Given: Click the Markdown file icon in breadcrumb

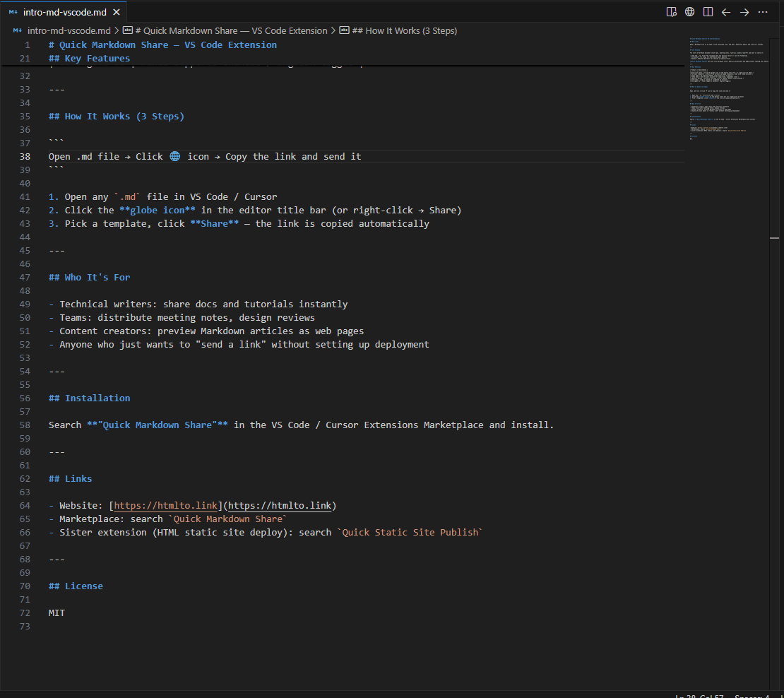Looking at the screenshot, I should pos(18,30).
